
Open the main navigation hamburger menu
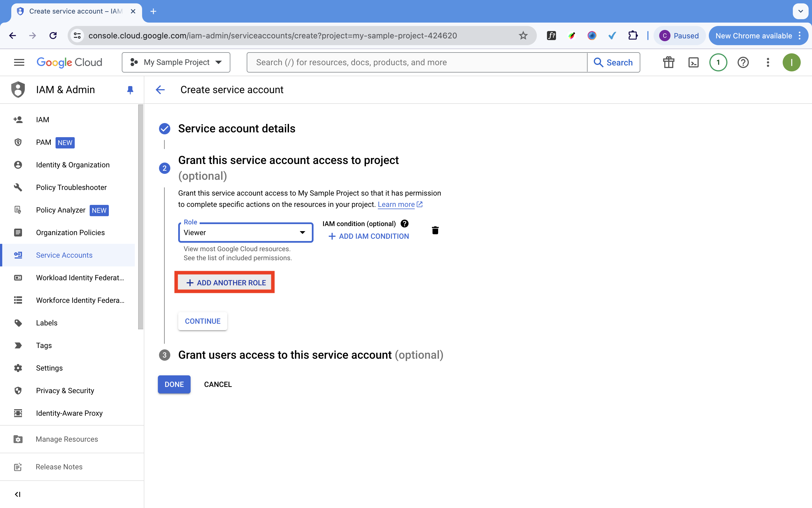[19, 62]
